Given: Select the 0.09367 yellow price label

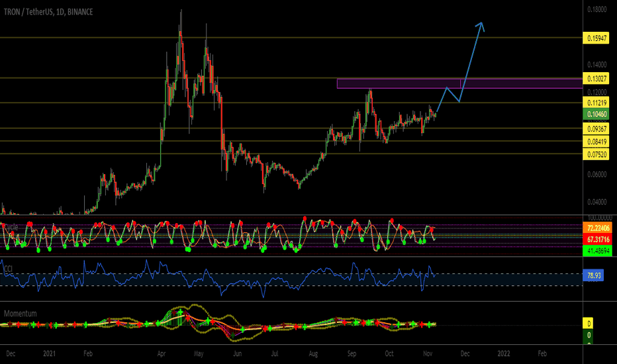Looking at the screenshot, I should click(x=596, y=128).
